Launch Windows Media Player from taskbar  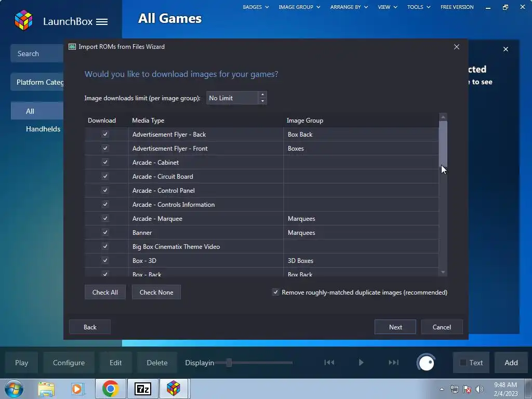point(77,389)
